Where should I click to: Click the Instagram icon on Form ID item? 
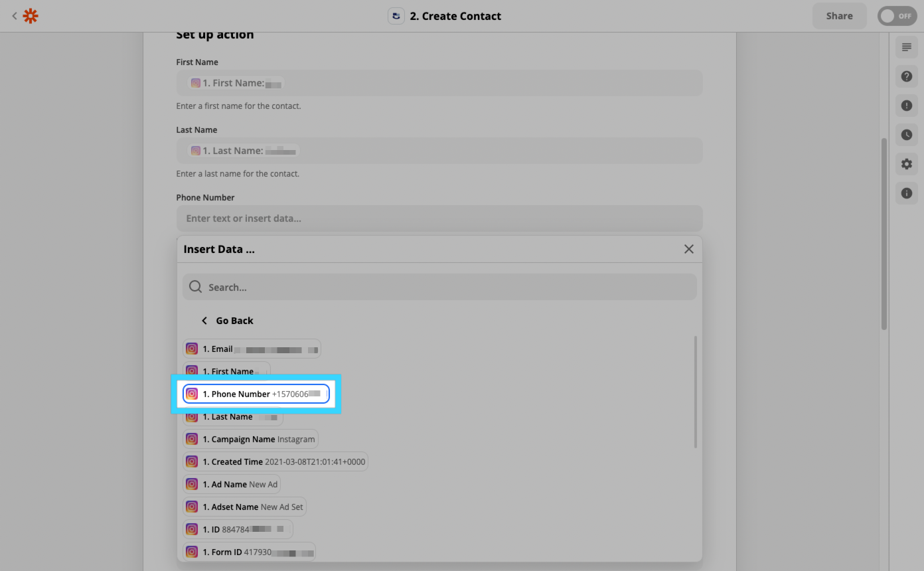(x=192, y=552)
